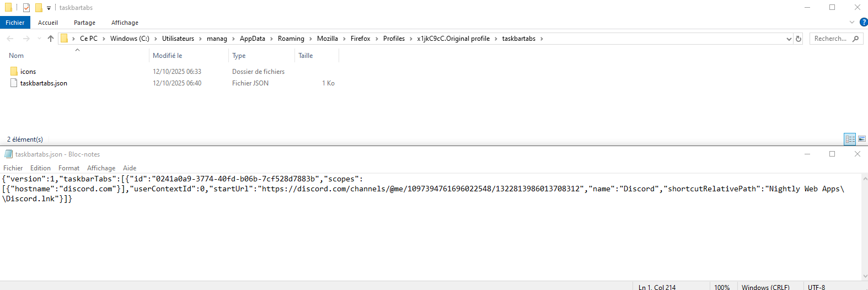Open the Quick Access Toolbar customize dropdown

point(49,8)
